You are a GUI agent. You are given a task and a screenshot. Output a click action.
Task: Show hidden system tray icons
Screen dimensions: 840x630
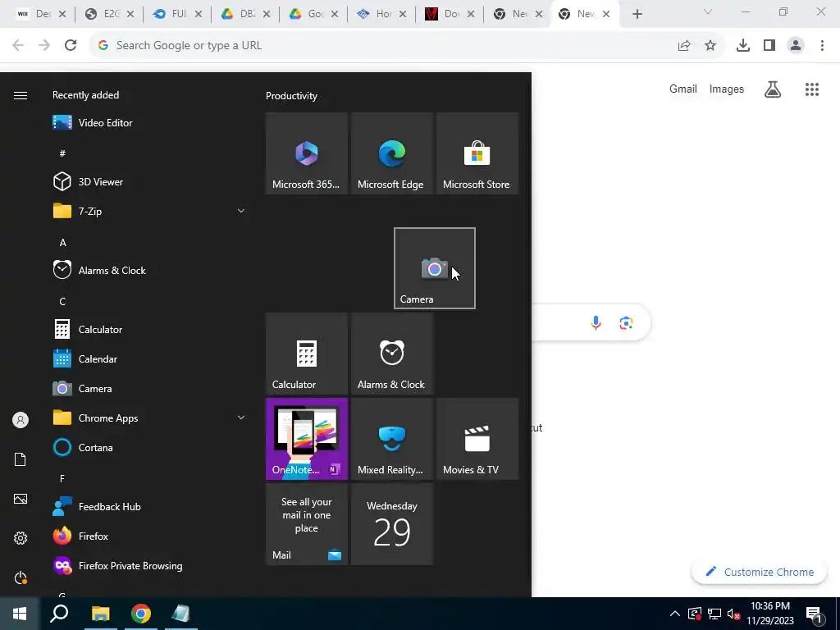[x=675, y=614]
